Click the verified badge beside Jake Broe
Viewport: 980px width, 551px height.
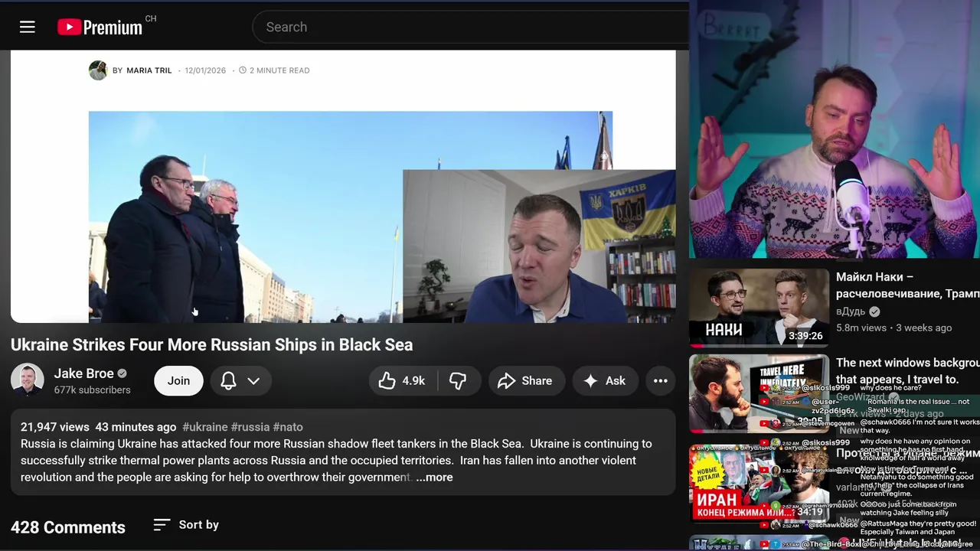tap(122, 374)
